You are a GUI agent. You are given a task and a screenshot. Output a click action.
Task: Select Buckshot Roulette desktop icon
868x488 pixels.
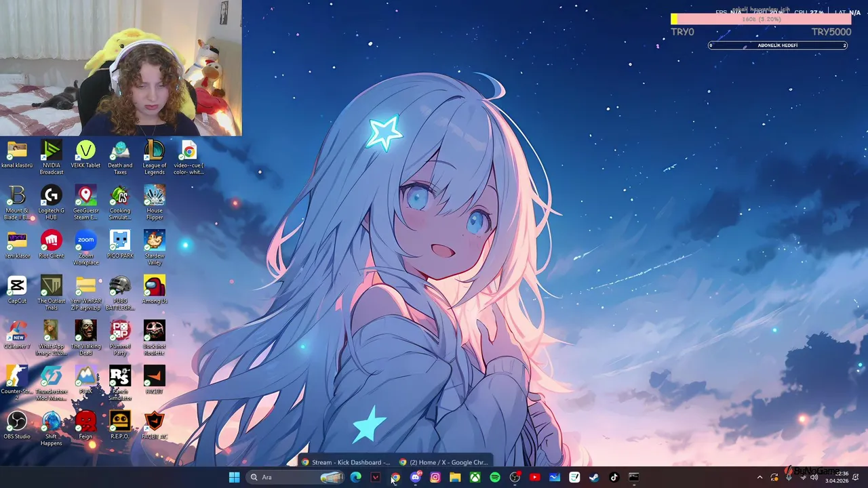(x=155, y=338)
